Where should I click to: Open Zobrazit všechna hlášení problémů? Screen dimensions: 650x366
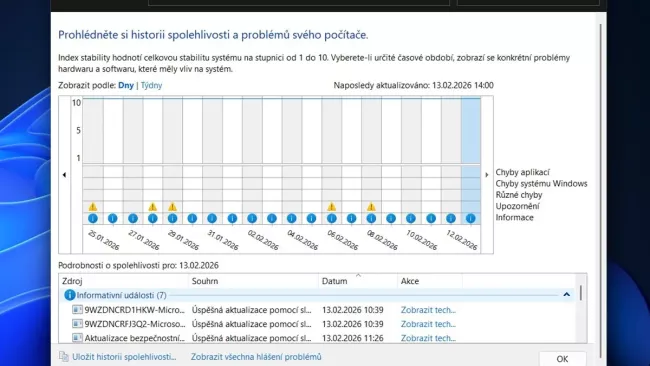click(x=256, y=356)
